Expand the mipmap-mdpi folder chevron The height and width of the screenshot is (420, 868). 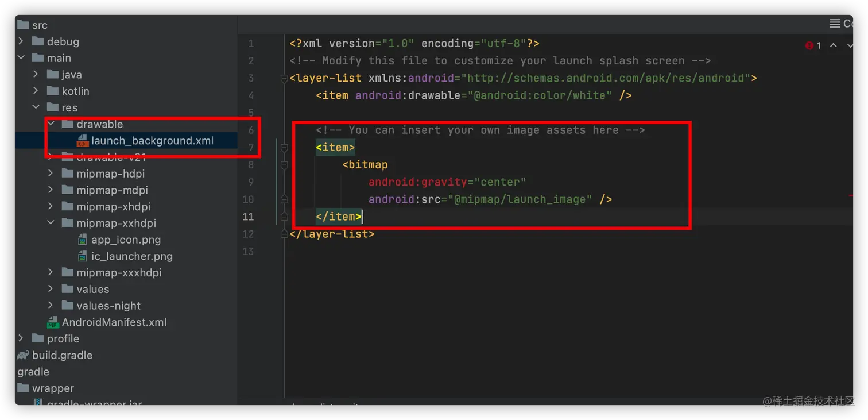(x=51, y=190)
